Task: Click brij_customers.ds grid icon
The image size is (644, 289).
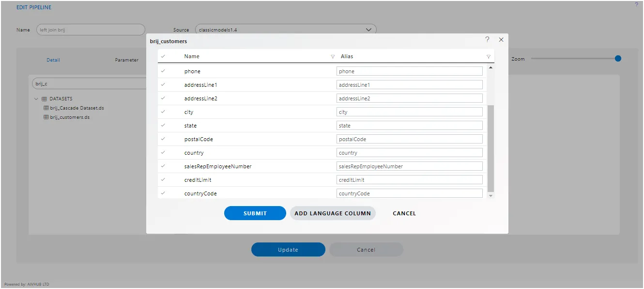Action: (x=46, y=117)
